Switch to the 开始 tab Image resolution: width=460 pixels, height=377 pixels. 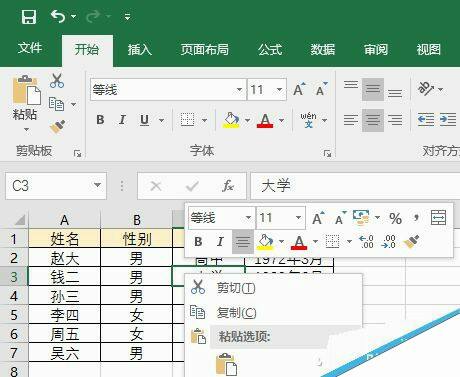(87, 49)
